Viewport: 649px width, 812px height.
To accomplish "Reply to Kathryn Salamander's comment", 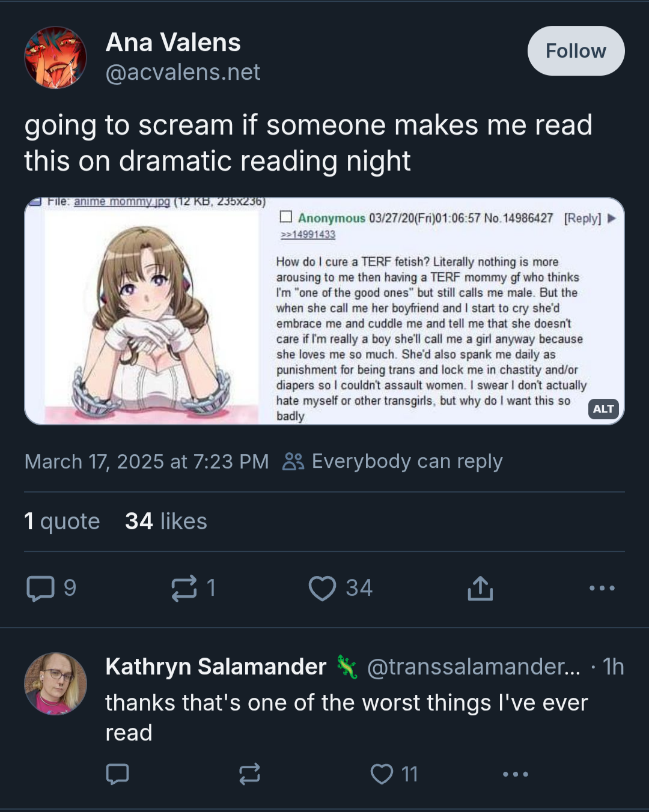I will pyautogui.click(x=117, y=774).
